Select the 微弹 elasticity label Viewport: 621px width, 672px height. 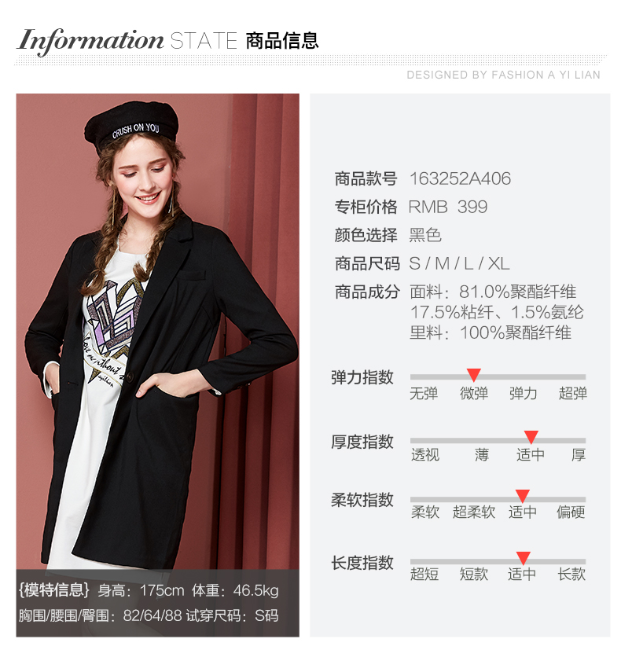(473, 394)
